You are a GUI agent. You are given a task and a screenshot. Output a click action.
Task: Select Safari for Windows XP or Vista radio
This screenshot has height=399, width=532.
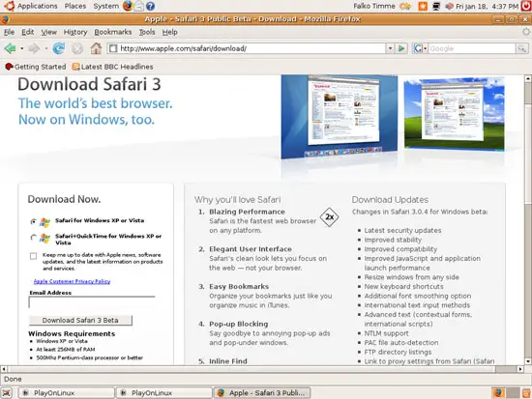click(x=33, y=221)
